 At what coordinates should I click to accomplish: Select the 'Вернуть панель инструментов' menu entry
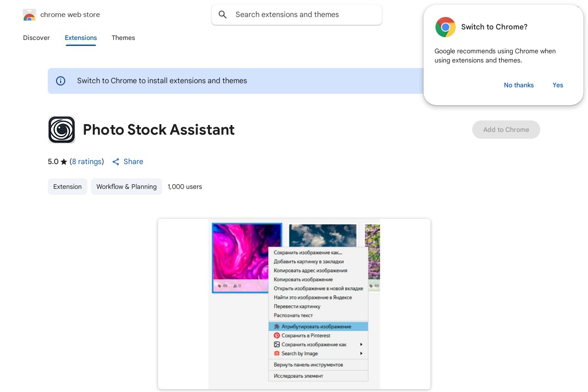pyautogui.click(x=318, y=365)
